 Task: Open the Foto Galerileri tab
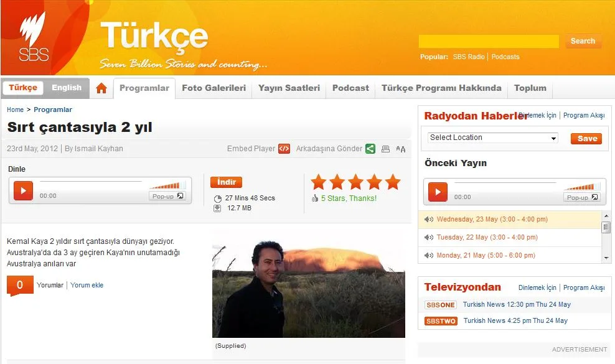tap(214, 88)
